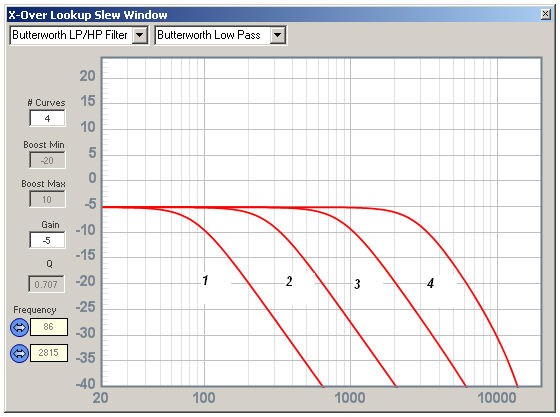This screenshot has width=560, height=417.
Task: Close the X-Over Lookup Slew Window
Action: pyautogui.click(x=545, y=14)
